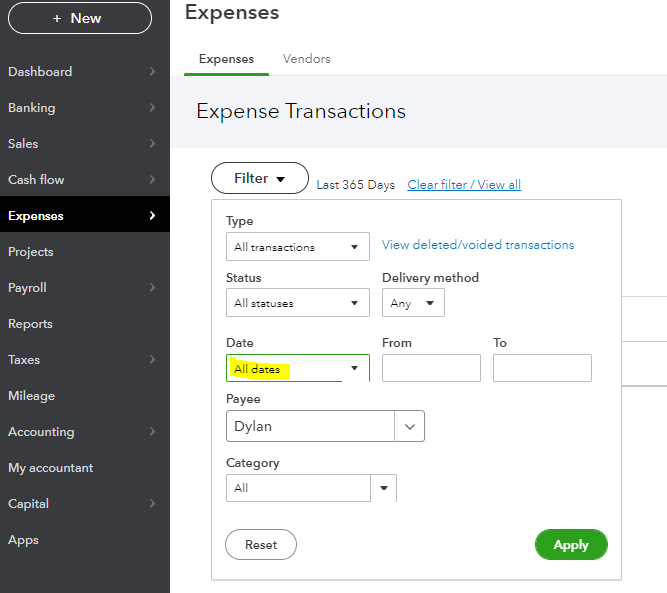Open Mileage in the sidebar
Viewport: 667px width, 593px height.
pyautogui.click(x=31, y=396)
